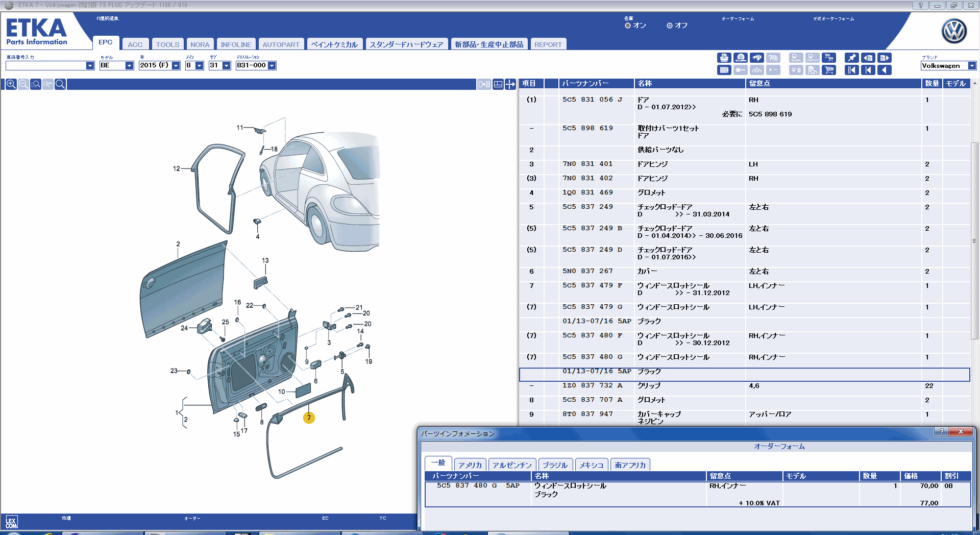Click the パーツナンバー column header in parts list
Viewport: 980px width, 535px height.
[x=596, y=83]
